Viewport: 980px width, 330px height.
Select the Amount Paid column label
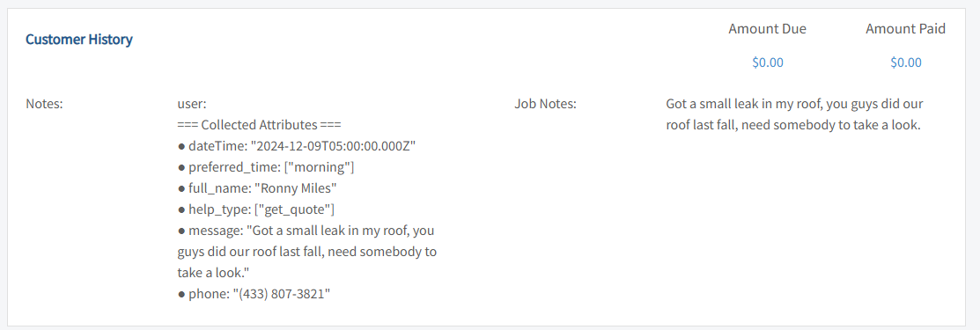click(906, 29)
